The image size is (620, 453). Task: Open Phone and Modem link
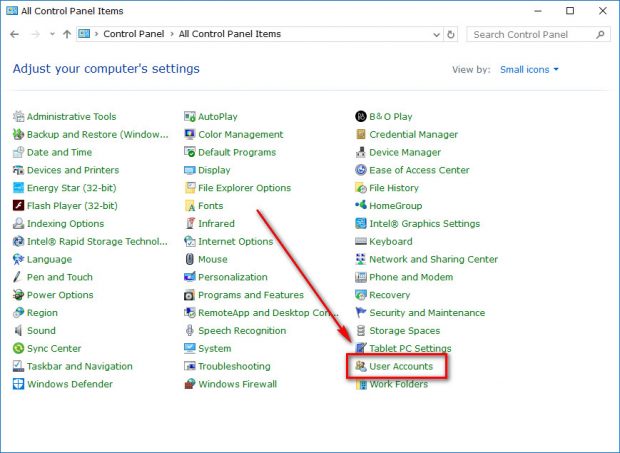point(411,277)
